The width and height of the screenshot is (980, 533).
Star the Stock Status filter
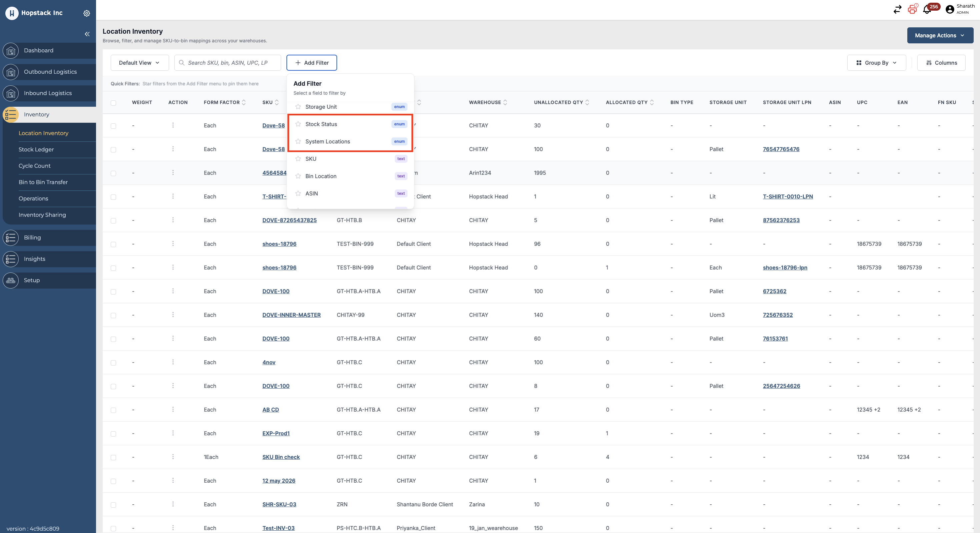[x=298, y=124]
